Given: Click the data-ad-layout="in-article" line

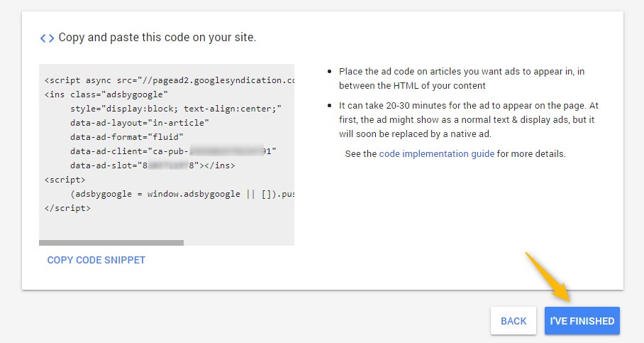Looking at the screenshot, I should pyautogui.click(x=140, y=123).
